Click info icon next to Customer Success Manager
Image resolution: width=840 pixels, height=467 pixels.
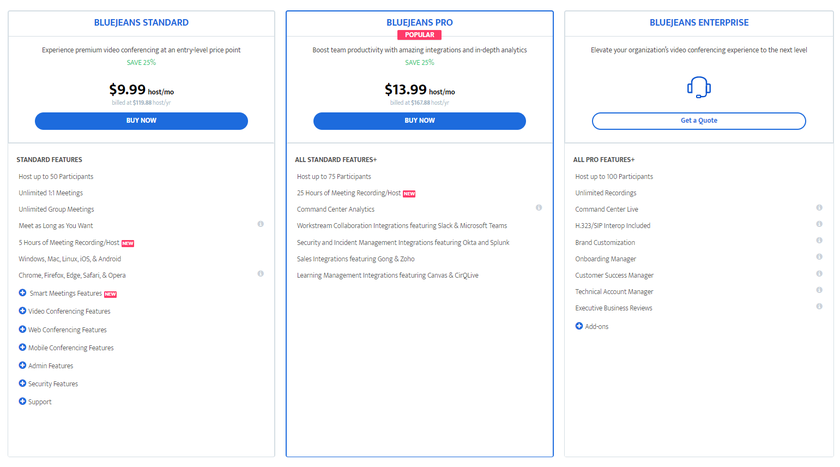click(818, 274)
